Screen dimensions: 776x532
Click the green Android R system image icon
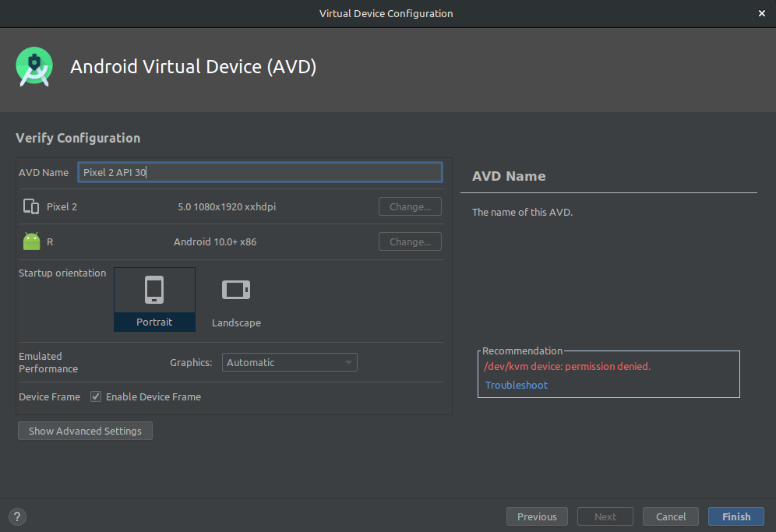tap(32, 241)
